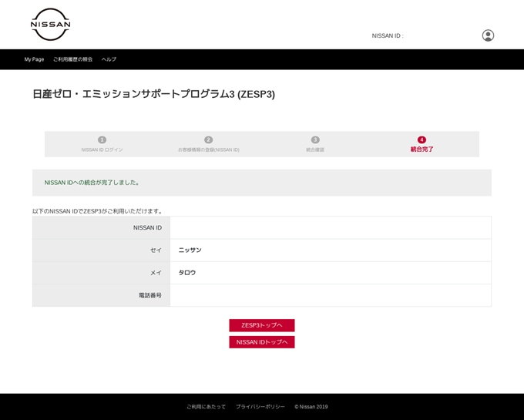Open the ご利用履歴の照会 menu item
Screen dimensions: 524x420
point(72,59)
